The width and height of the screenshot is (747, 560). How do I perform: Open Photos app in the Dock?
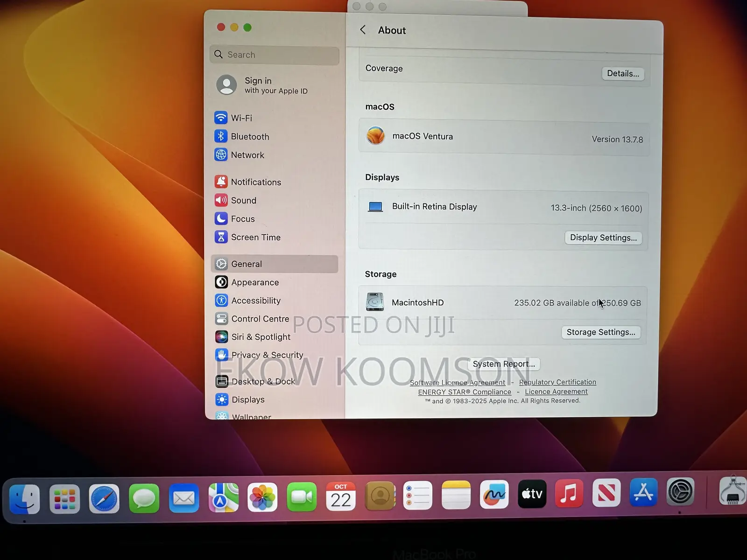tap(262, 497)
